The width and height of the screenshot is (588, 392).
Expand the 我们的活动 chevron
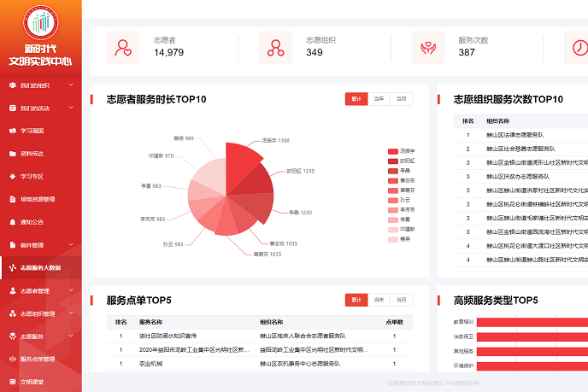click(71, 108)
